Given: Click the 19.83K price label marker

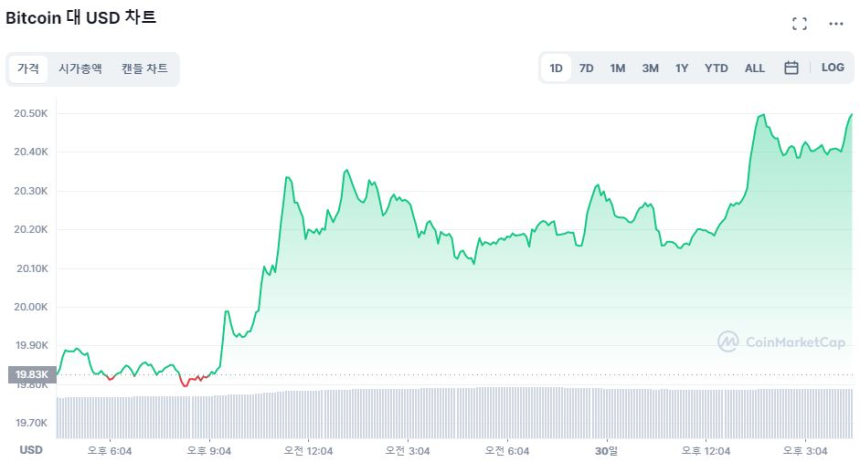Looking at the screenshot, I should pyautogui.click(x=28, y=375).
